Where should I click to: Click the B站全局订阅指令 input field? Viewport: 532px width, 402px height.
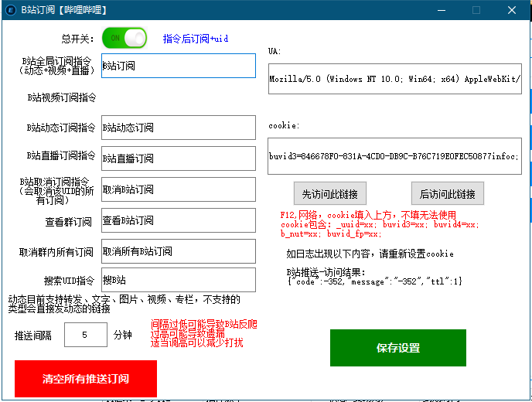click(179, 66)
